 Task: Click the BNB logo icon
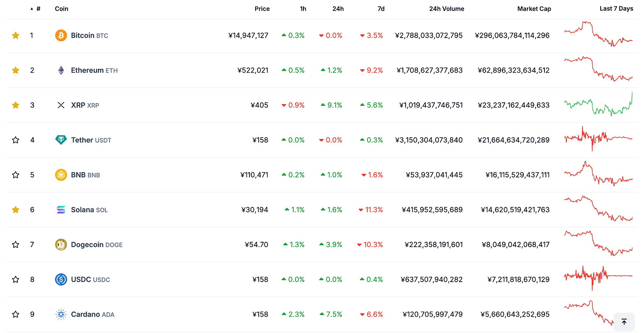click(61, 175)
